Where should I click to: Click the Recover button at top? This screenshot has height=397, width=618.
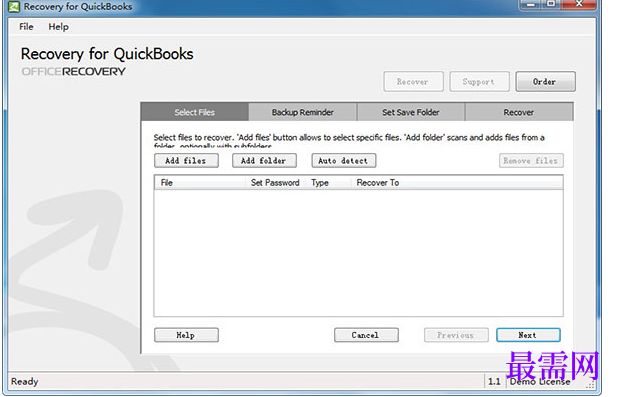[413, 82]
